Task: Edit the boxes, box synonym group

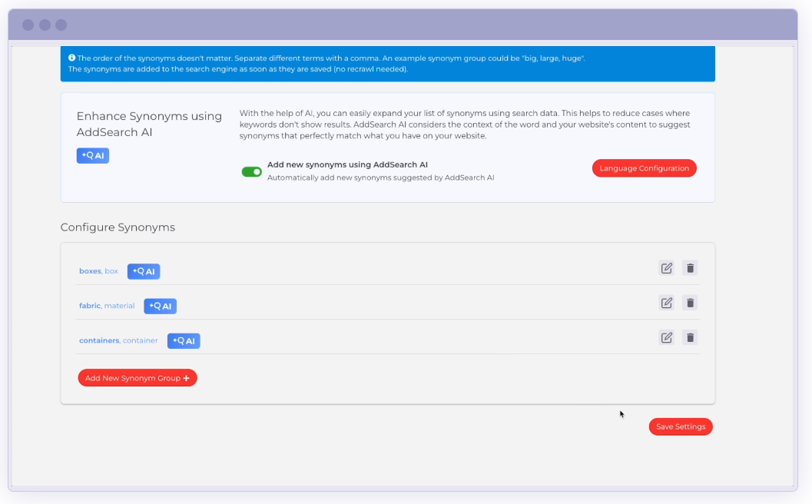Action: (667, 268)
